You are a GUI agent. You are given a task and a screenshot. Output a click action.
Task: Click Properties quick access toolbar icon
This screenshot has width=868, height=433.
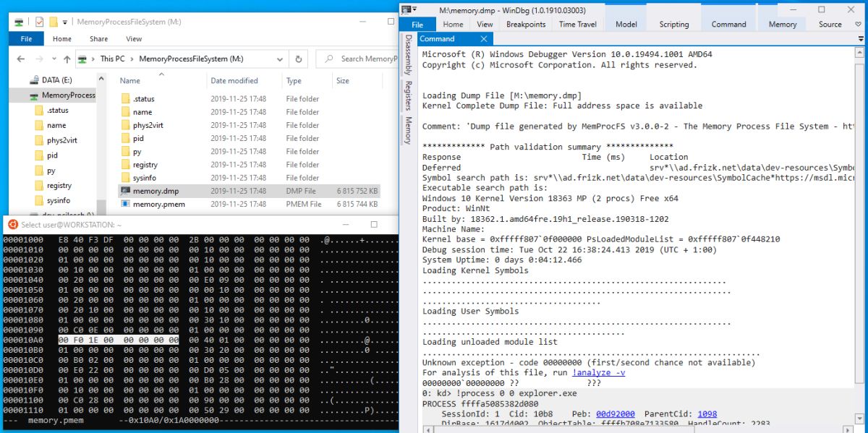(39, 22)
